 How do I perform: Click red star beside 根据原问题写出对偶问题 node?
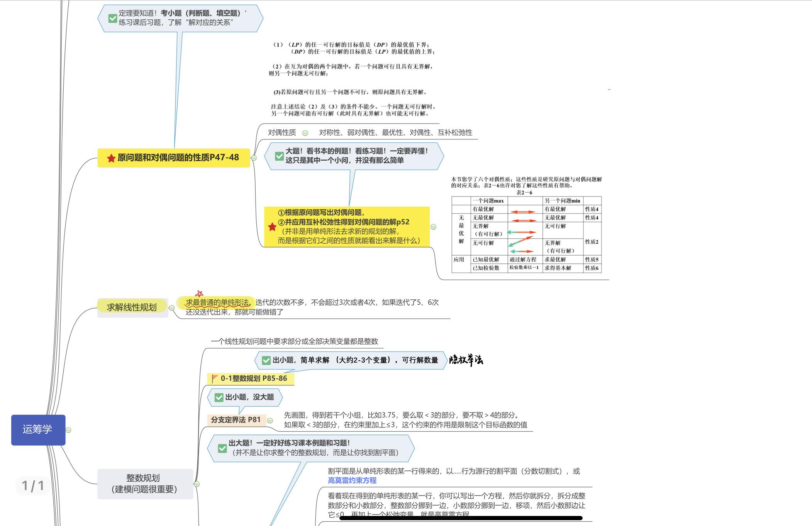pos(272,227)
